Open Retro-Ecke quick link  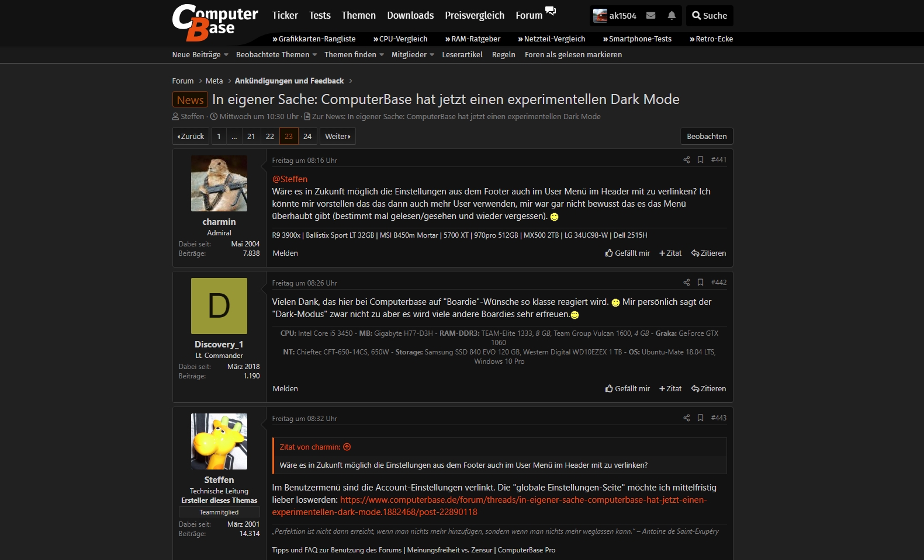(711, 39)
